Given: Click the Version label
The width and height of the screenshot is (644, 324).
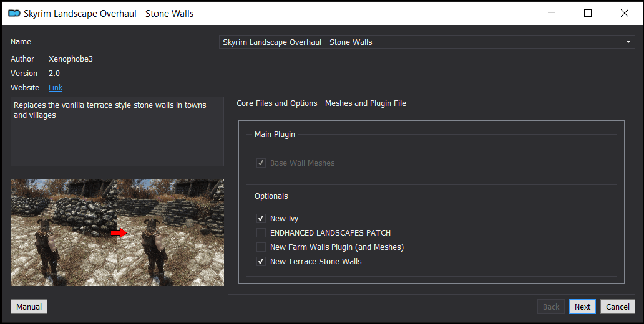Looking at the screenshot, I should pos(24,74).
